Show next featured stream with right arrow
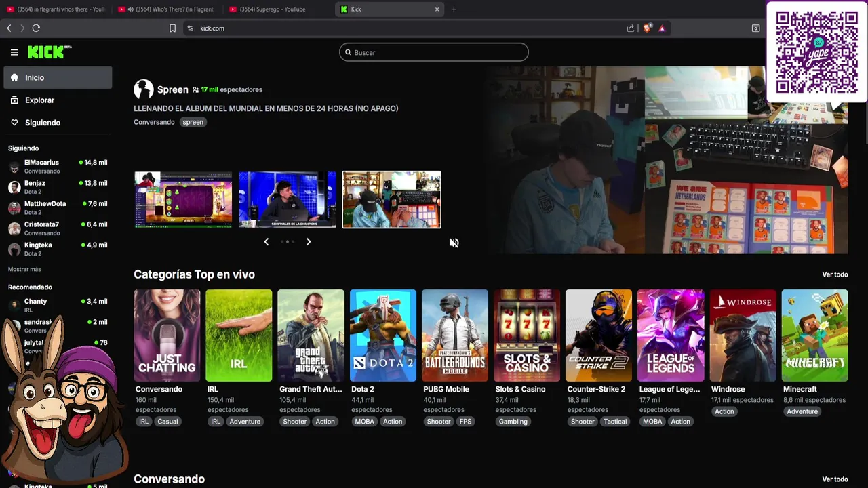868x488 pixels. [309, 241]
